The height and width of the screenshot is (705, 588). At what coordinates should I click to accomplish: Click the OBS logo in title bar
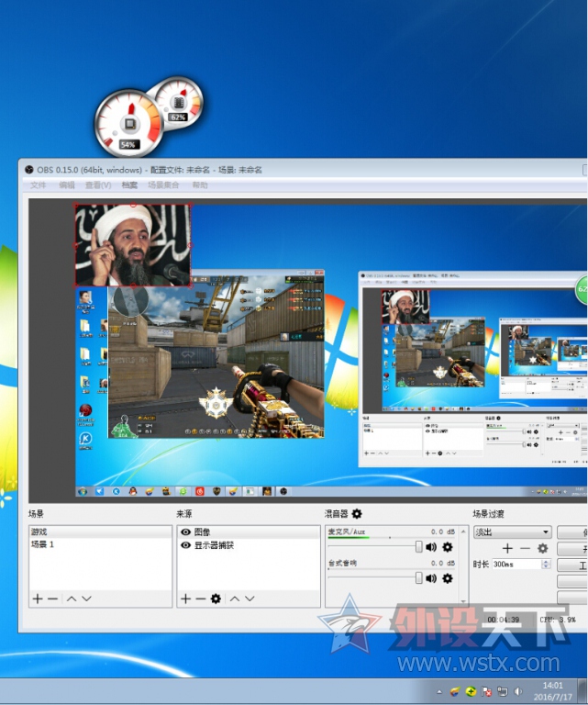[x=29, y=170]
